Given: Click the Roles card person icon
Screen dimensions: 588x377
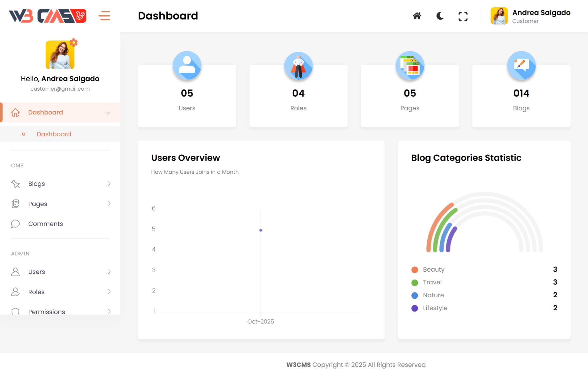Looking at the screenshot, I should (298, 66).
